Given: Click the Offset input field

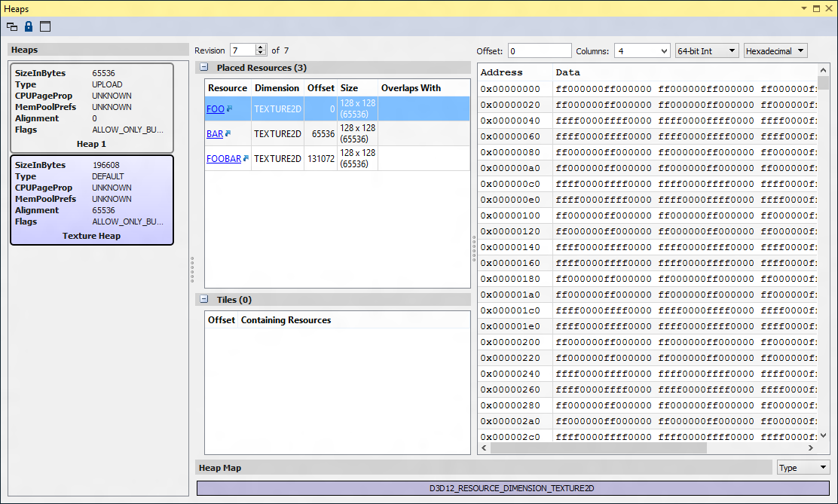Looking at the screenshot, I should (x=540, y=51).
